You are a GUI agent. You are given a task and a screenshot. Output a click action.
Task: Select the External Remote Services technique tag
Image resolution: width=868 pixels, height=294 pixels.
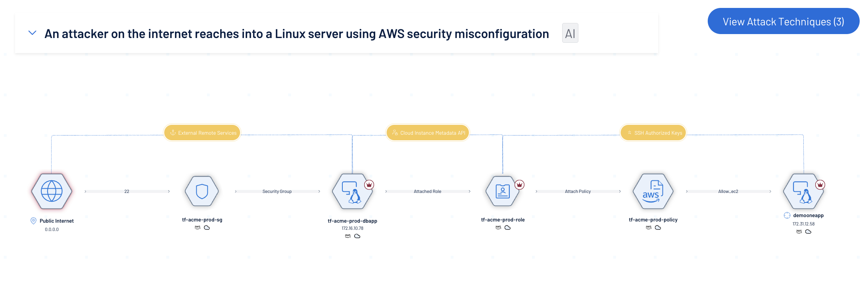pos(202,133)
